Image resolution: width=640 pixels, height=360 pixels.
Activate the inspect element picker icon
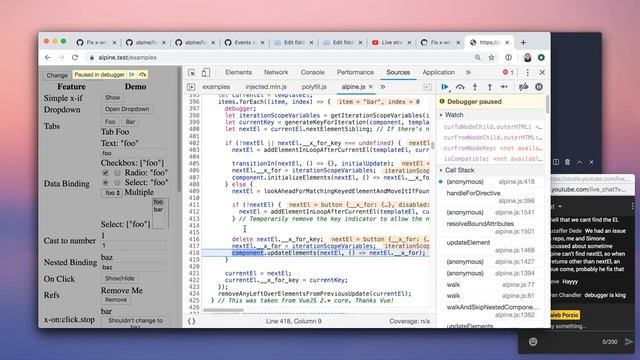pyautogui.click(x=191, y=72)
